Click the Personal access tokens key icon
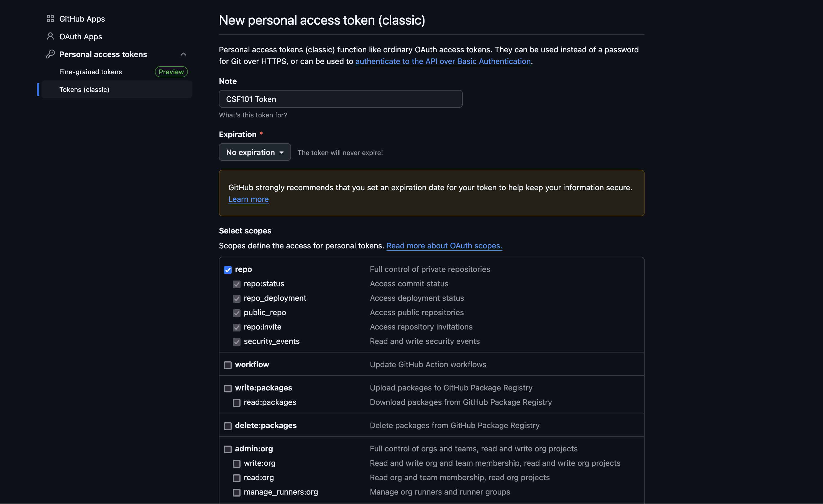Viewport: 823px width, 504px height. 50,54
